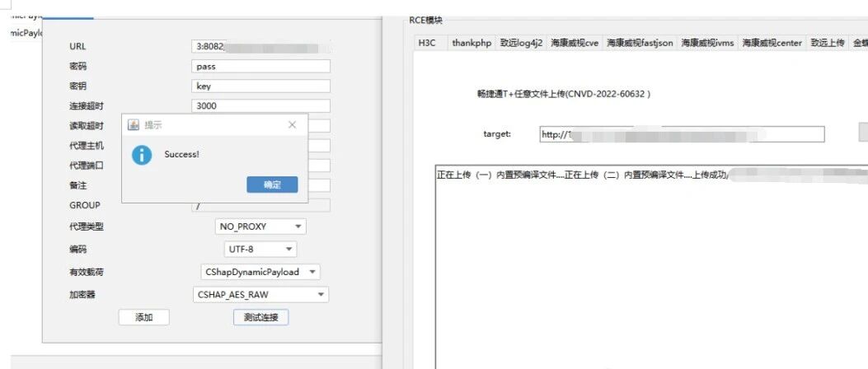Click the blue info icon in dialog

coord(142,155)
